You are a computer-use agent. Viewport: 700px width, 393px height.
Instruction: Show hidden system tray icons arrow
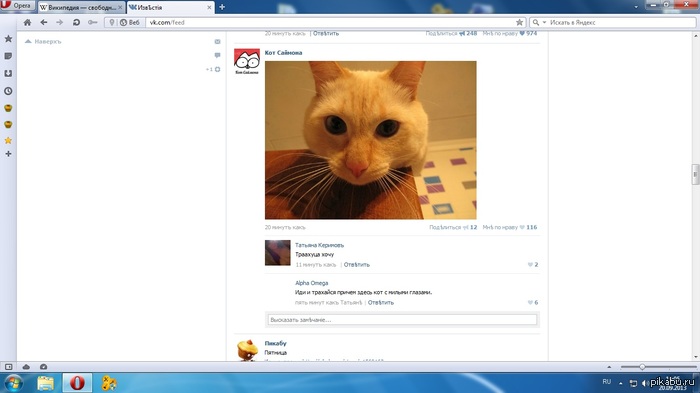[x=621, y=383]
